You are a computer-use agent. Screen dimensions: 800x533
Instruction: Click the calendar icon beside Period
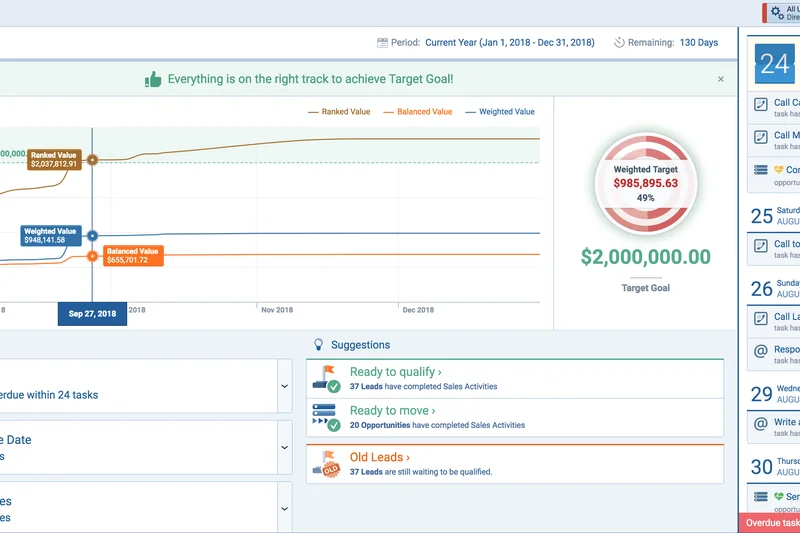[x=382, y=43]
